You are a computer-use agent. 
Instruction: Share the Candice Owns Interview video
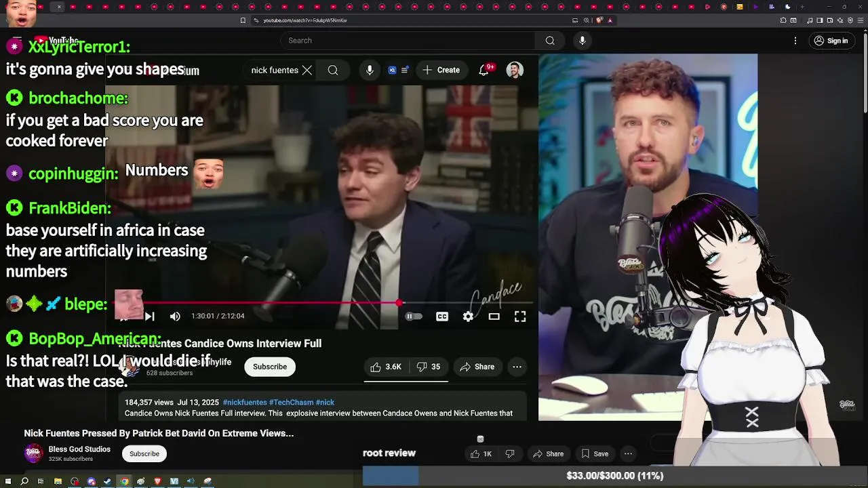[x=477, y=367]
